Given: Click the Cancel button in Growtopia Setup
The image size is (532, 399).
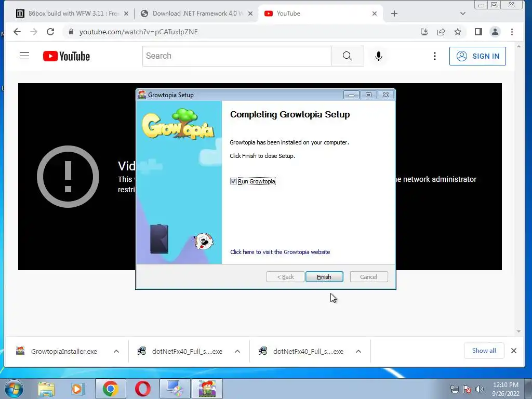Looking at the screenshot, I should 368,277.
